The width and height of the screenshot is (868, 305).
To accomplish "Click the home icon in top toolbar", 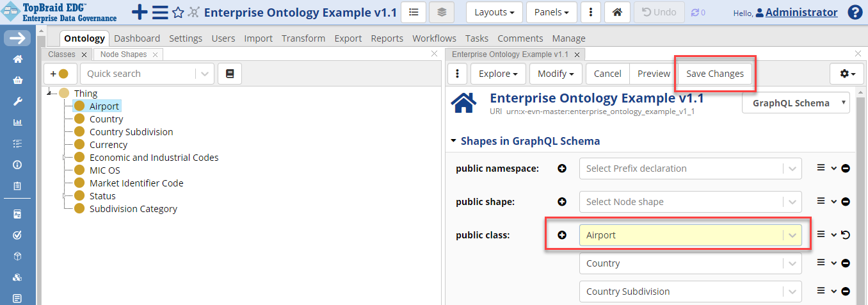I will coord(616,12).
